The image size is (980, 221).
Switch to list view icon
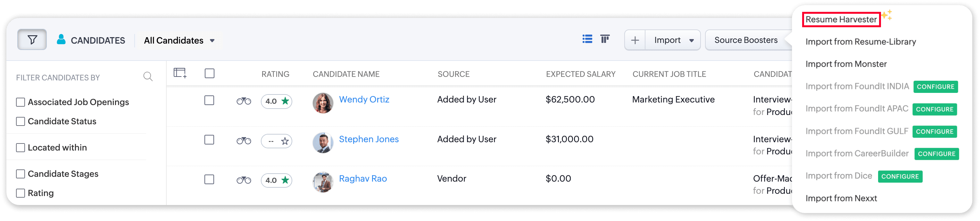pos(587,39)
